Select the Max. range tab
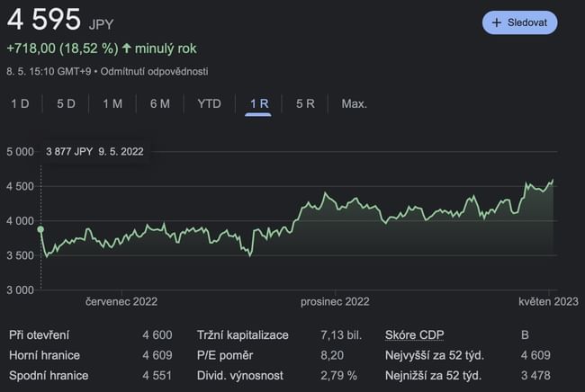Viewport: 585px width, 392px height. [x=354, y=103]
